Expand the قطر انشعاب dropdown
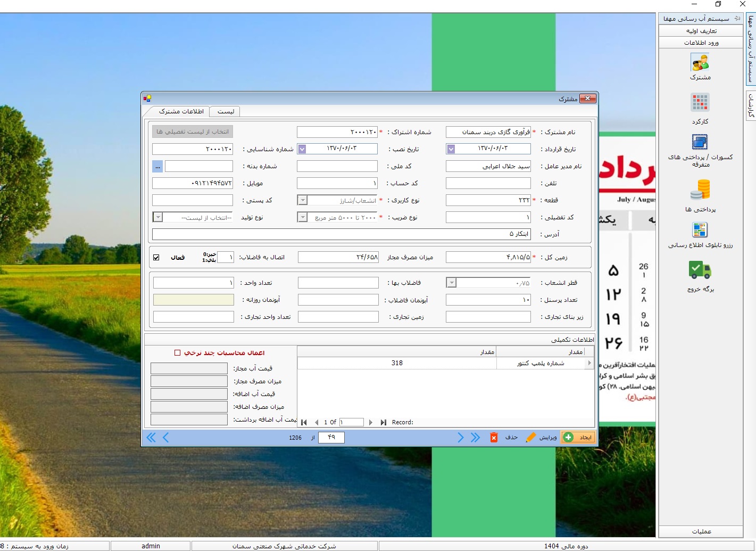 pyautogui.click(x=451, y=283)
